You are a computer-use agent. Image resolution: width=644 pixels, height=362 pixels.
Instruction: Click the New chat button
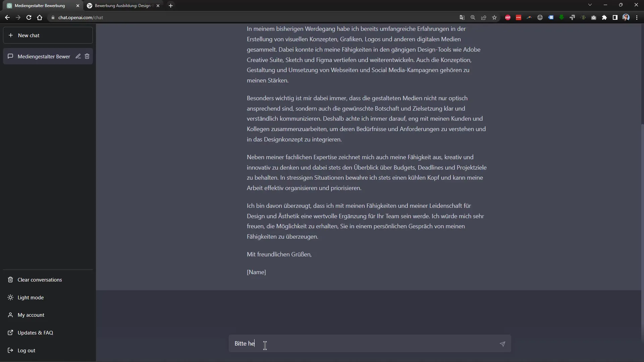point(49,35)
